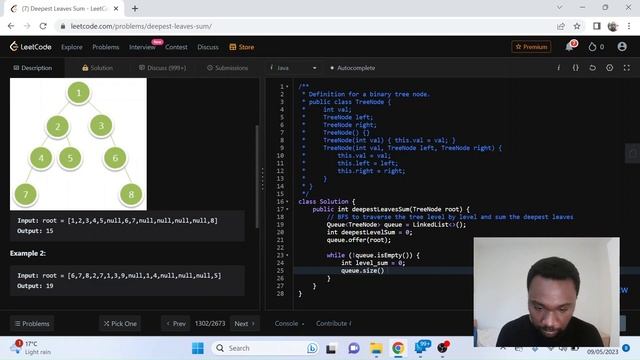Switch to the Discuss (999+) tab

point(162,68)
